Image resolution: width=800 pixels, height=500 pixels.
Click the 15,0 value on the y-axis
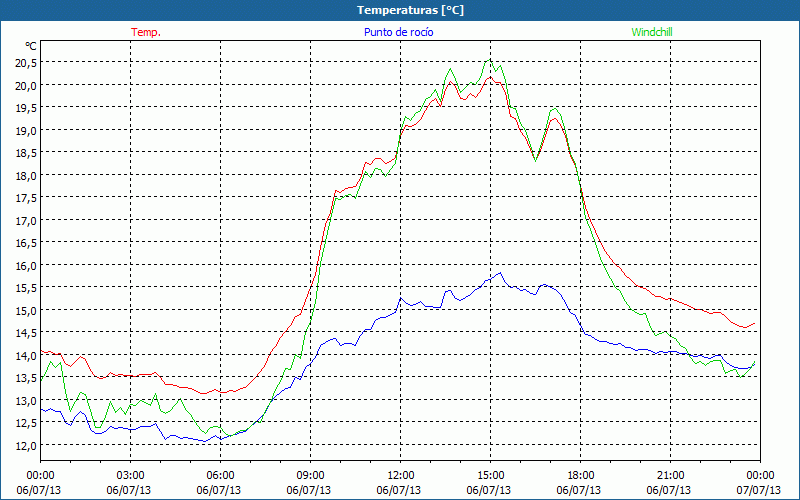pos(28,310)
